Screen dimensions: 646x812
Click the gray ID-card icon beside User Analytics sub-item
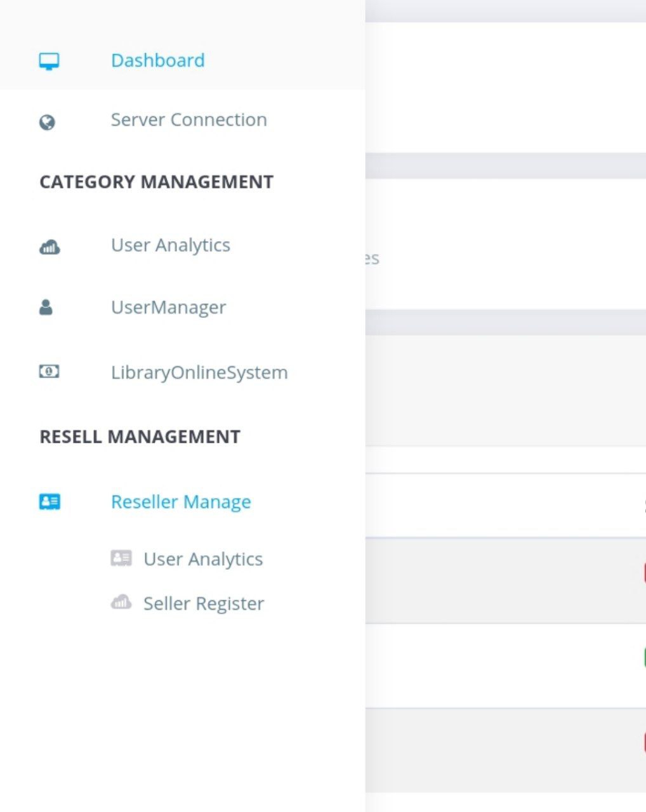click(122, 558)
